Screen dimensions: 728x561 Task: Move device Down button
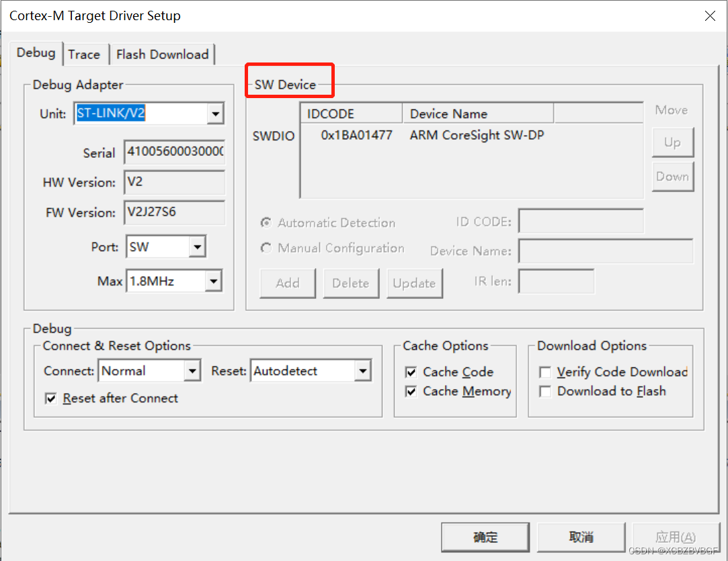pos(673,176)
